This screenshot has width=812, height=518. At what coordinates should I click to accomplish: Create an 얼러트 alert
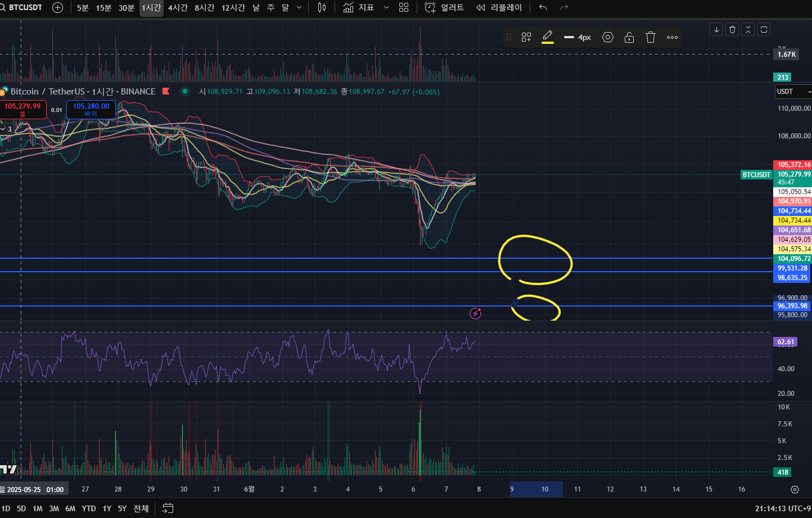[x=444, y=7]
